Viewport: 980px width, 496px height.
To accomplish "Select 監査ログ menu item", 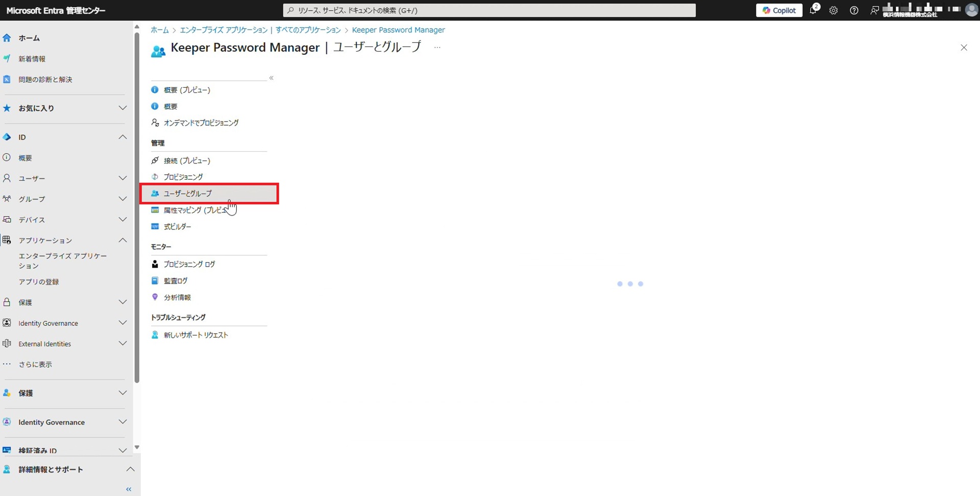I will pos(176,281).
